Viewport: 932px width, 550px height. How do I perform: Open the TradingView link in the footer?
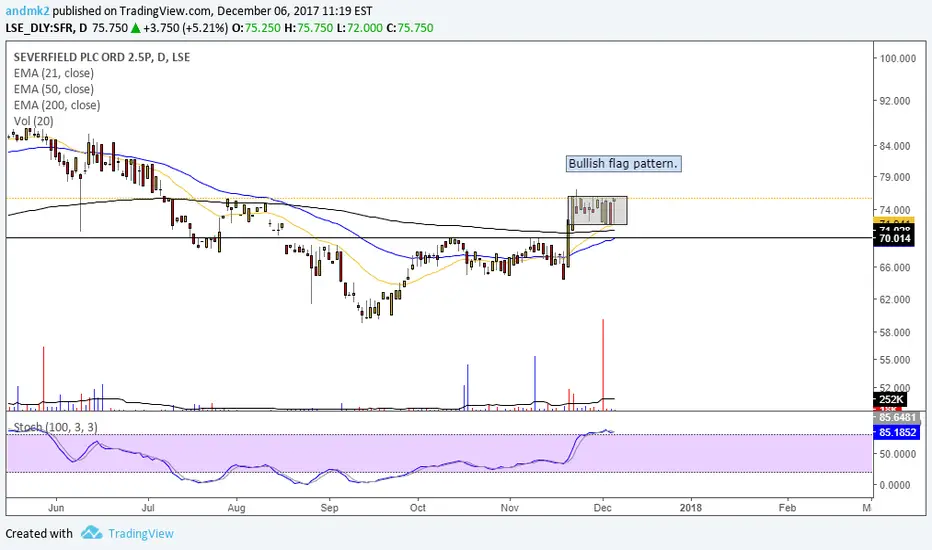141,533
